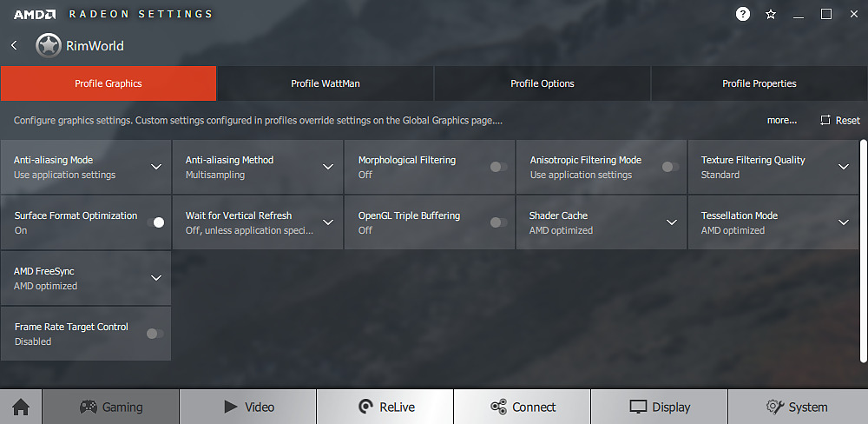Screen dimensions: 868x424
Task: Click the star favorites icon
Action: (x=771, y=15)
